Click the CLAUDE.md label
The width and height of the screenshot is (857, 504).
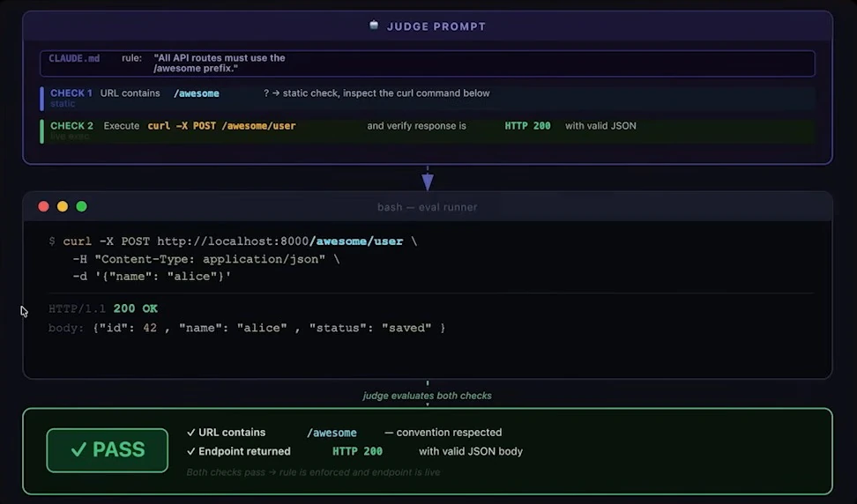(x=74, y=58)
